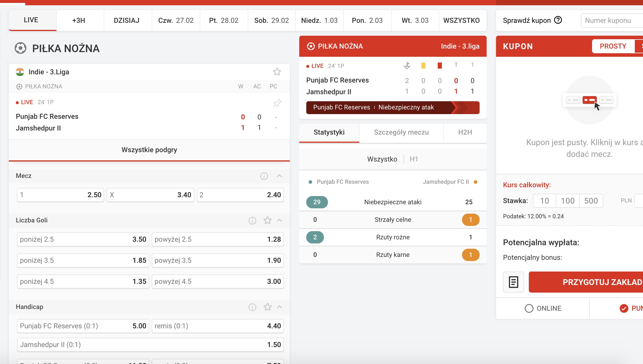
Task: Select the Niedz. 1.03 date tab
Action: [x=319, y=20]
